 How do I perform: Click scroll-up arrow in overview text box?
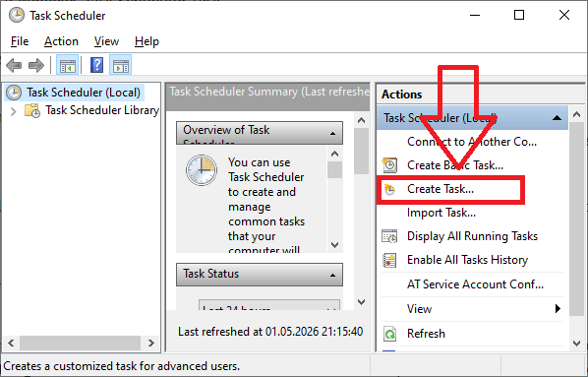pyautogui.click(x=335, y=154)
